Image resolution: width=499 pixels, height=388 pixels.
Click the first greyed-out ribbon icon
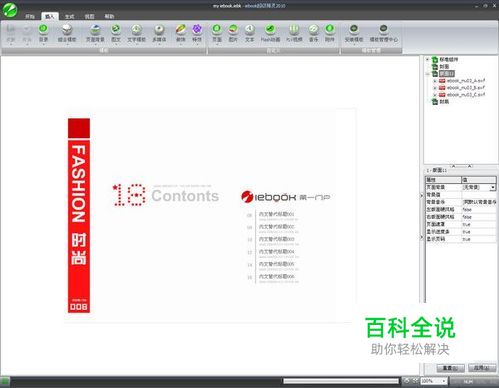11,29
